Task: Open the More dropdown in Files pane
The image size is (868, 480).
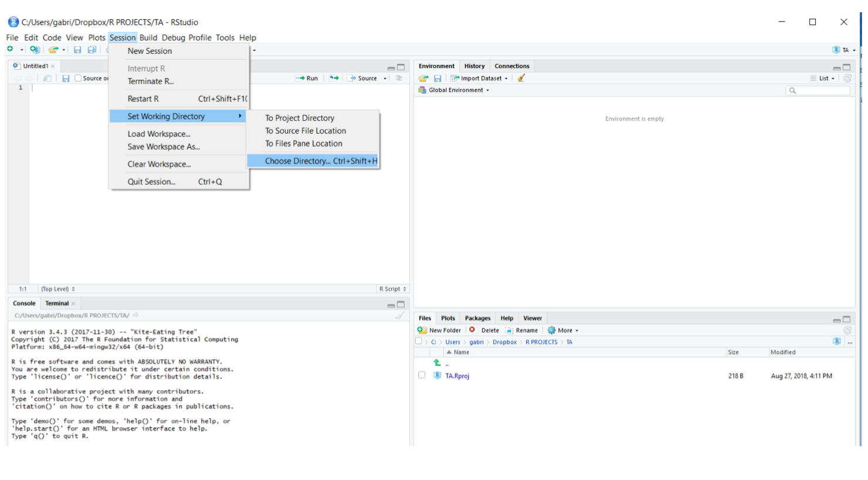Action: pos(564,330)
